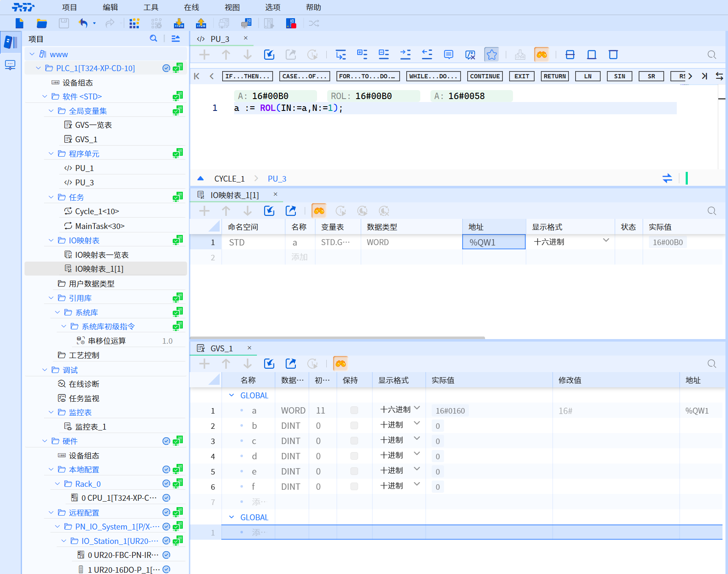Click the search icon in project panel
The image size is (728, 574).
(153, 39)
